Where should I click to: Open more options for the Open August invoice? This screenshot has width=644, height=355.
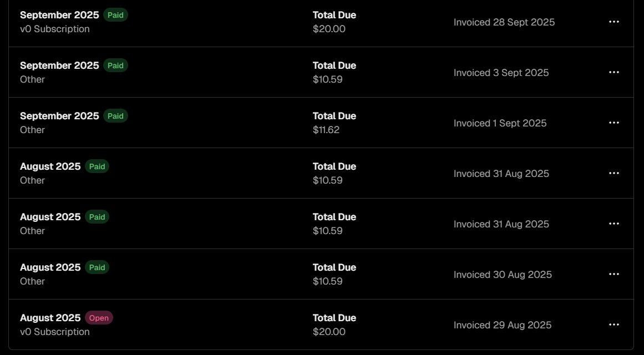613,324
